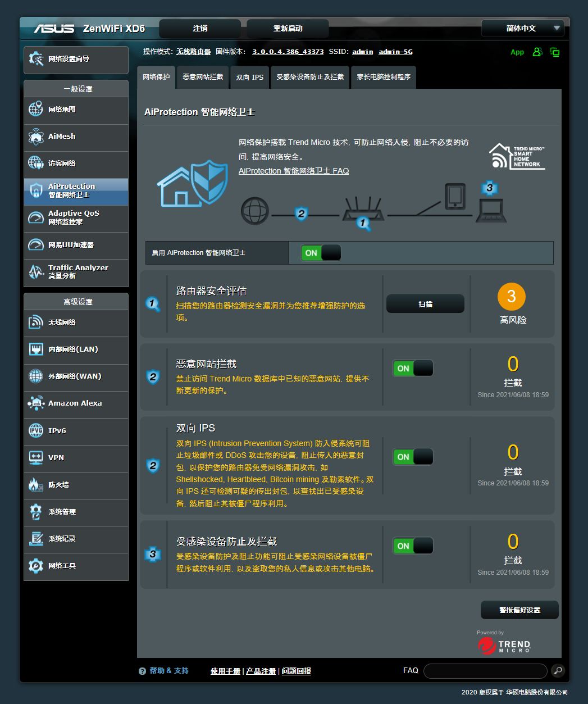Click the Traffic Analyzer waveform icon
Screen dimensions: 588x704
click(36, 272)
